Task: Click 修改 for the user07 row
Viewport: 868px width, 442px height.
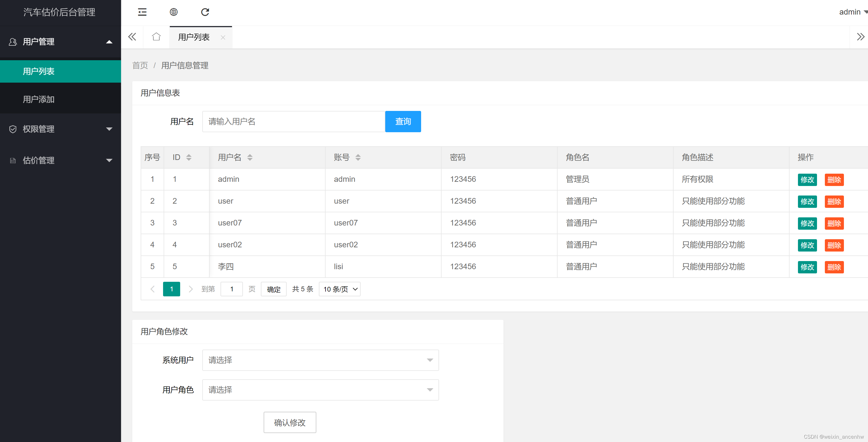Action: click(807, 224)
